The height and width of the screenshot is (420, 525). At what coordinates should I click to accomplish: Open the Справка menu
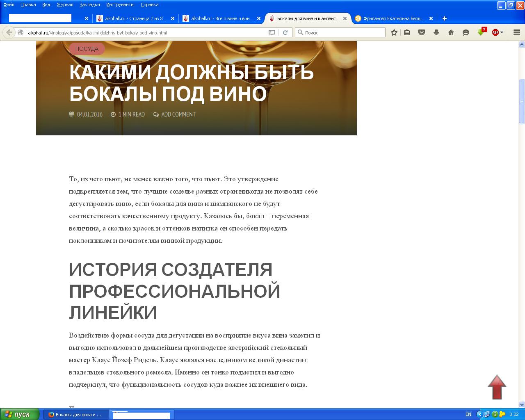149,5
